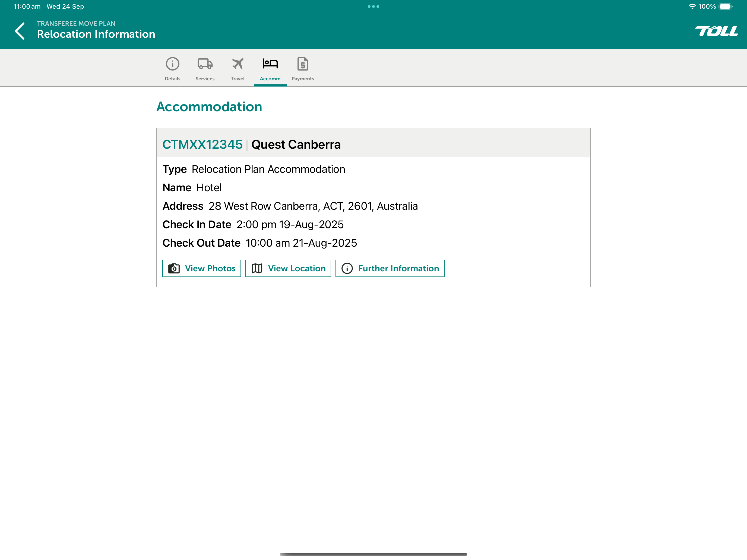Tap the View Photos button
Viewport: 747px width, 560px height.
(x=202, y=268)
